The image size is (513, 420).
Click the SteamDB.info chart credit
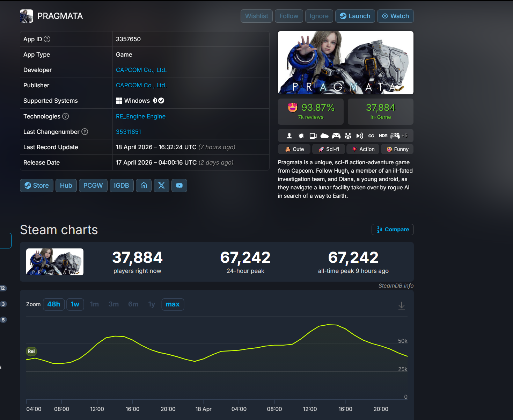pyautogui.click(x=396, y=285)
